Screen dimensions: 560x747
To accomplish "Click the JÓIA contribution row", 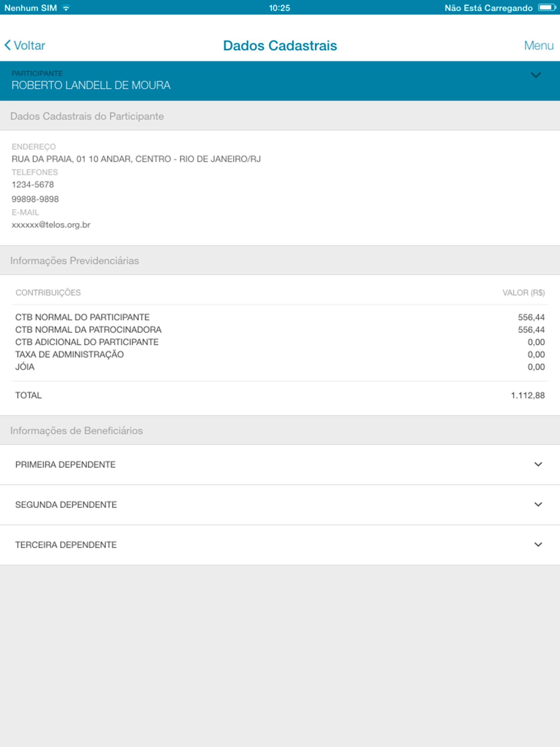I will tap(280, 367).
